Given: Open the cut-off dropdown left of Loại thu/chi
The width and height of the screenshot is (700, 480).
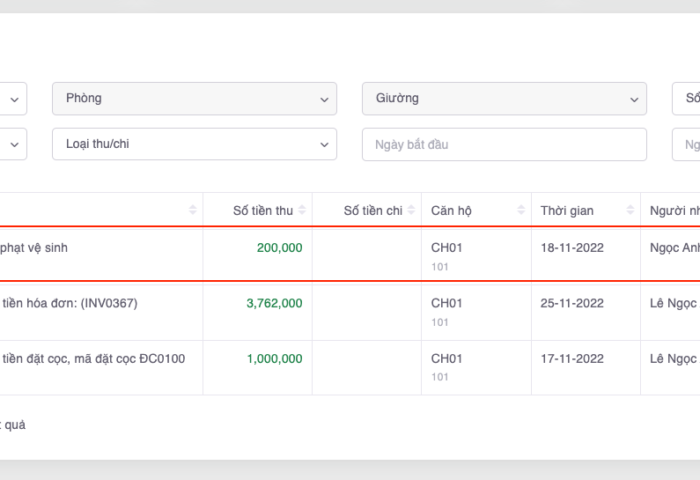Looking at the screenshot, I should (14, 144).
